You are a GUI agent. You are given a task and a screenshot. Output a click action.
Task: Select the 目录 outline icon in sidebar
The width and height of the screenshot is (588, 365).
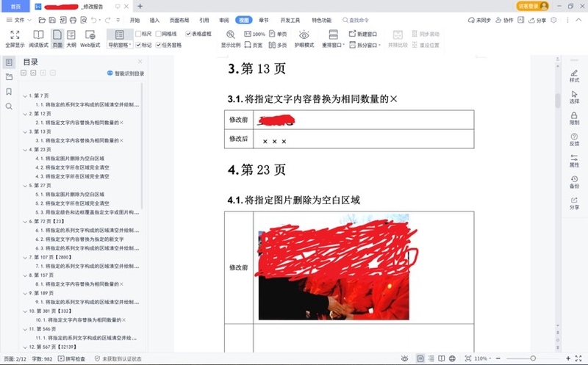point(9,62)
